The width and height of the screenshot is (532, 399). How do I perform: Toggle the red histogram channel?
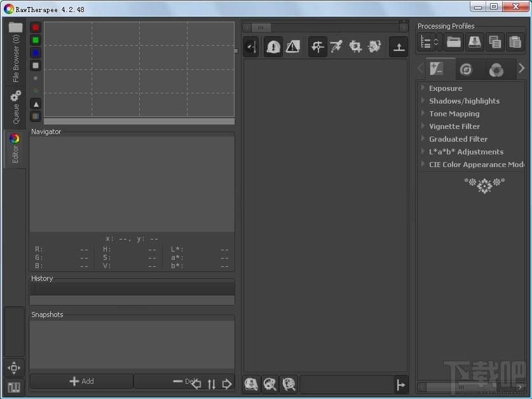36,27
